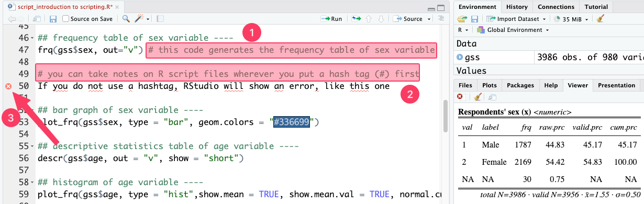Toggle Source on Save checkbox
Image resolution: width=644 pixels, height=204 pixels.
click(x=65, y=19)
